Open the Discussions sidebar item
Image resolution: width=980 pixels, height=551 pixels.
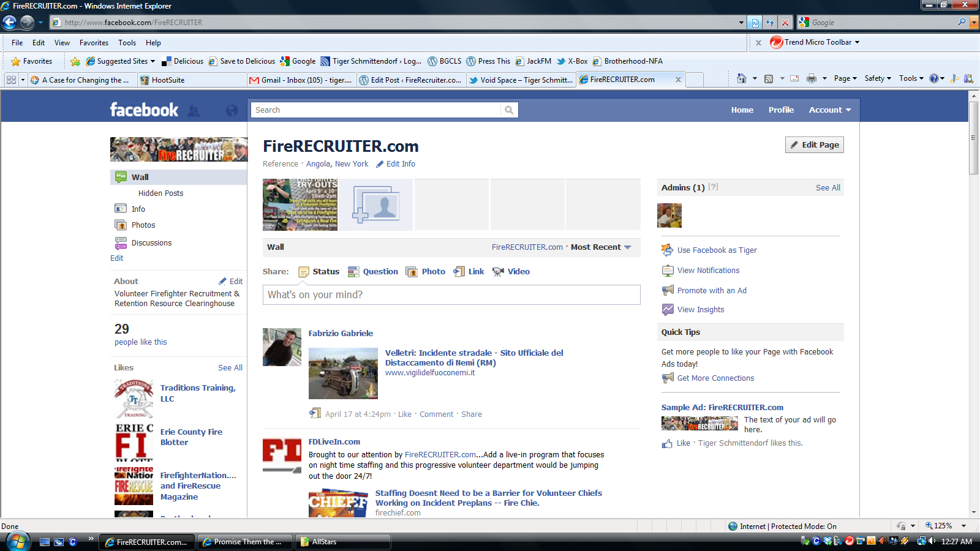click(151, 243)
